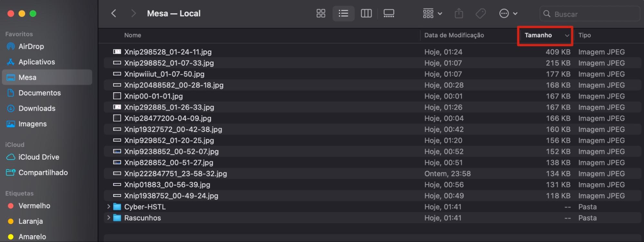Select the Rascunhos folder icon
The width and height of the screenshot is (644, 242).
point(117,218)
